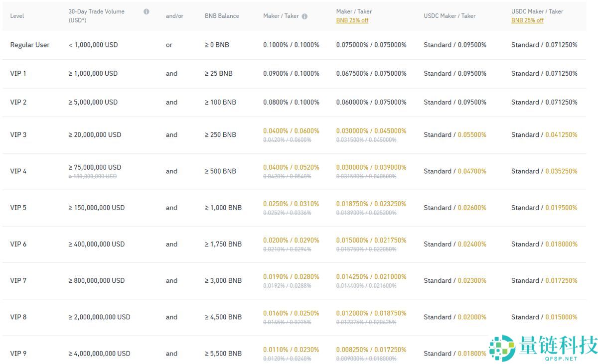This screenshot has height=364, width=598.
Task: Click the ≥ 1,750 BNB balance cell
Action: click(x=223, y=244)
